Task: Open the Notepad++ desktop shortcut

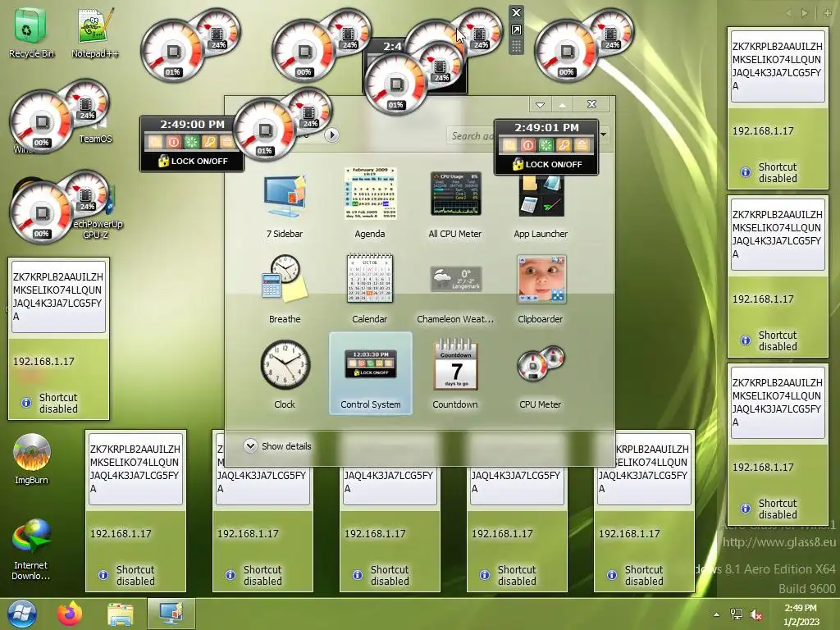Action: pos(95,33)
